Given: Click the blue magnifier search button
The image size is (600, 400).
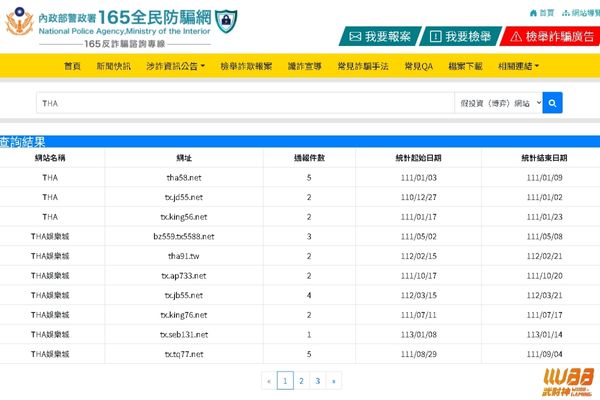Looking at the screenshot, I should (552, 103).
